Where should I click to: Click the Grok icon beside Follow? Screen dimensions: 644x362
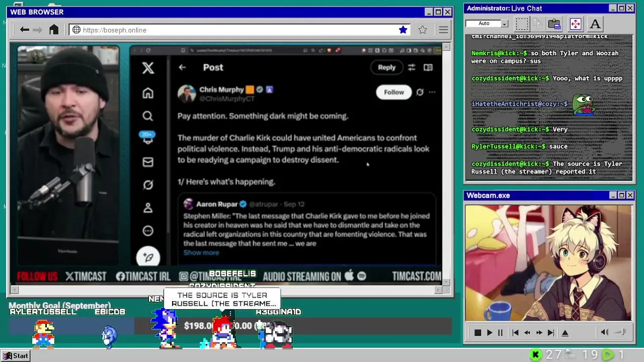[420, 92]
